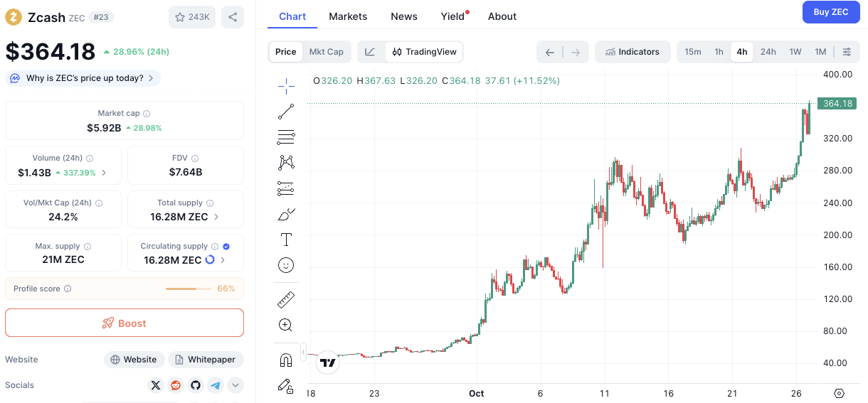Expand the Total supply details arrow
This screenshot has height=403, width=868.
tap(216, 217)
